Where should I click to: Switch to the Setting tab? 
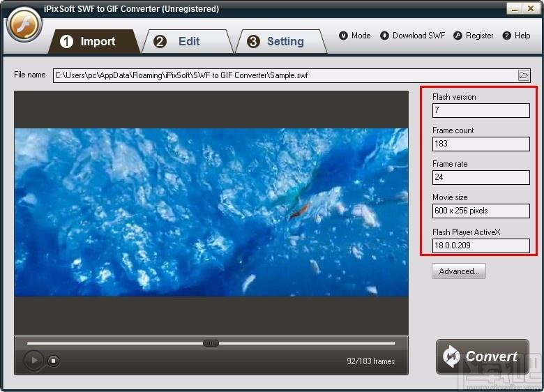(x=281, y=42)
